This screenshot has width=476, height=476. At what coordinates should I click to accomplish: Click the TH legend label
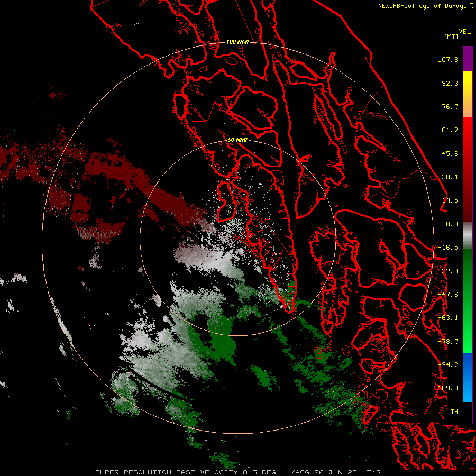pyautogui.click(x=454, y=412)
